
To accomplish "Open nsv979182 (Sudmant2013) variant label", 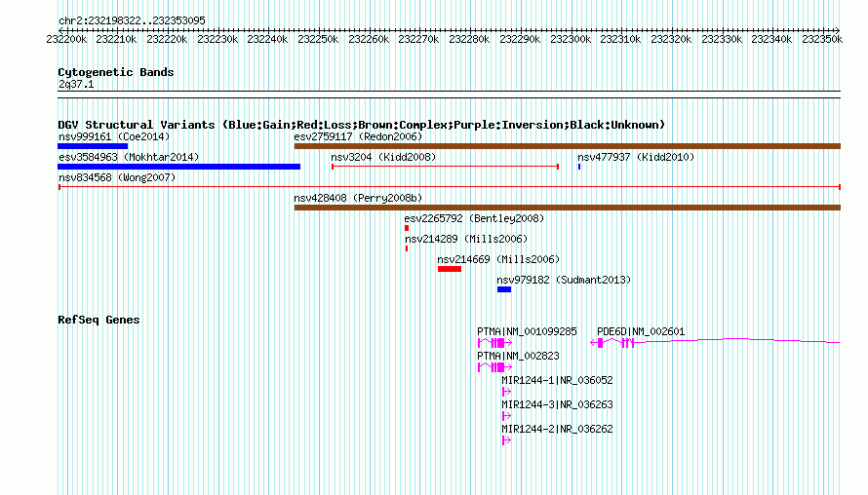I will coord(564,280).
